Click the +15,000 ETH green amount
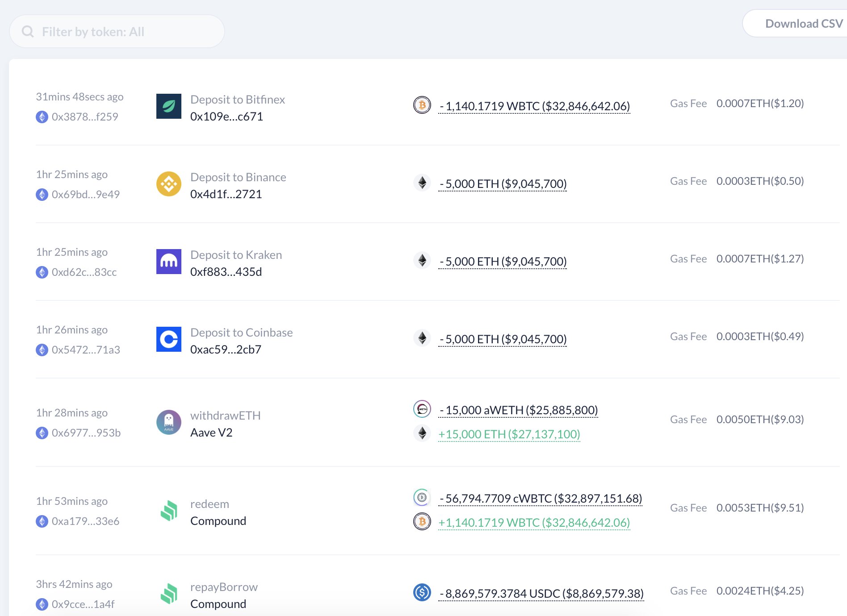The width and height of the screenshot is (847, 616). coord(509,434)
